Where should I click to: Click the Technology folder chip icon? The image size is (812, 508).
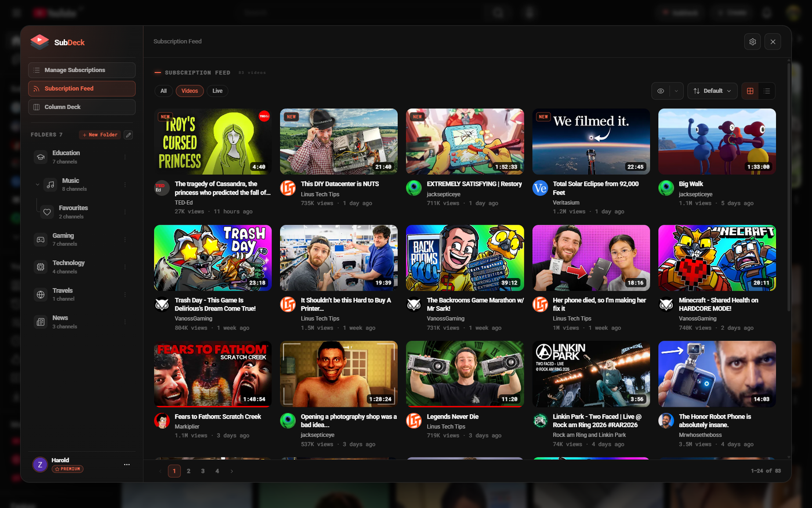[41, 267]
